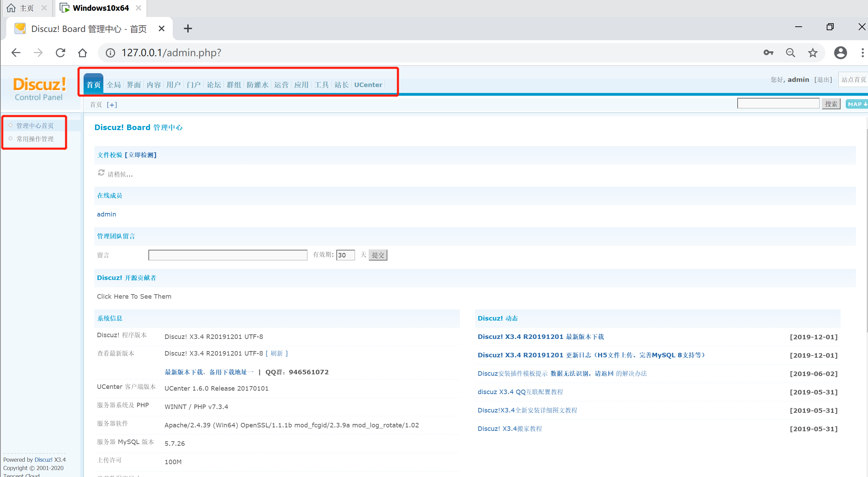Click the browser reload icon

(x=61, y=53)
